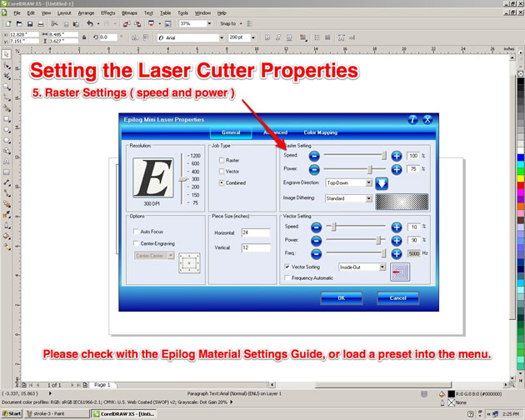This screenshot has width=525, height=420.
Task: Open the File menu
Action: coord(17,13)
